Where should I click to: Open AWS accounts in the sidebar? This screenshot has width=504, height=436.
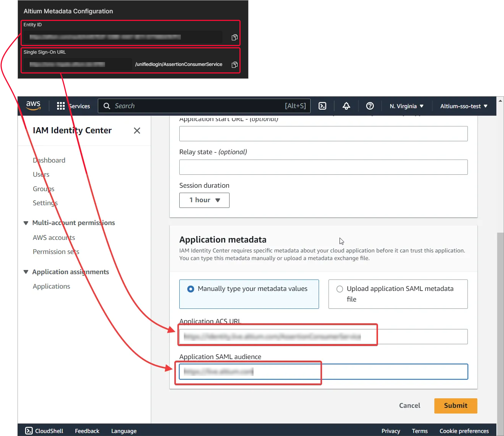point(54,238)
